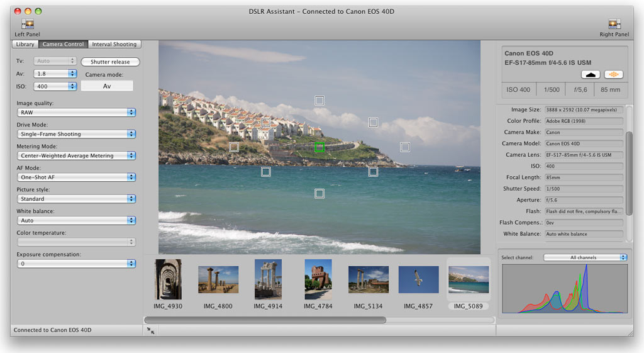Select the bottommost autofocus point on water
644x353 pixels.
tap(319, 194)
